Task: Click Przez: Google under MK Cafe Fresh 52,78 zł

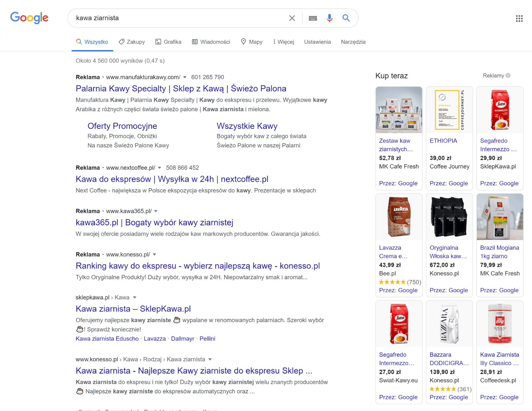Action: (398, 183)
